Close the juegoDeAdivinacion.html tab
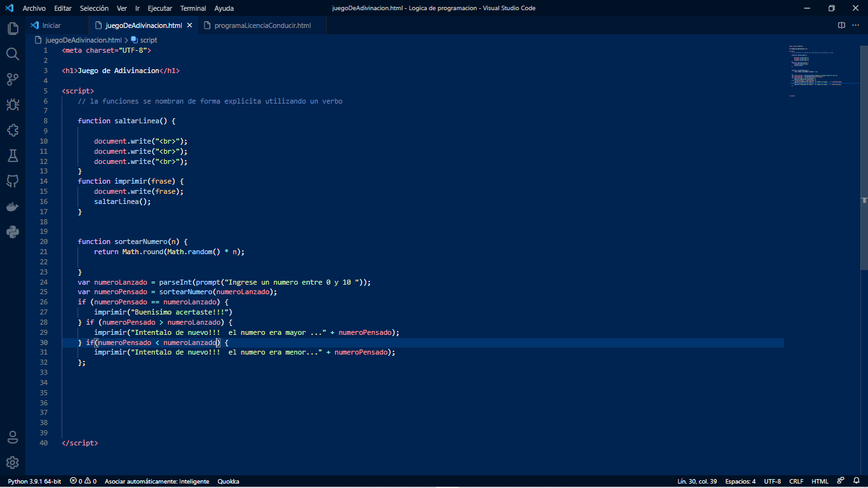The image size is (868, 488). 189,25
